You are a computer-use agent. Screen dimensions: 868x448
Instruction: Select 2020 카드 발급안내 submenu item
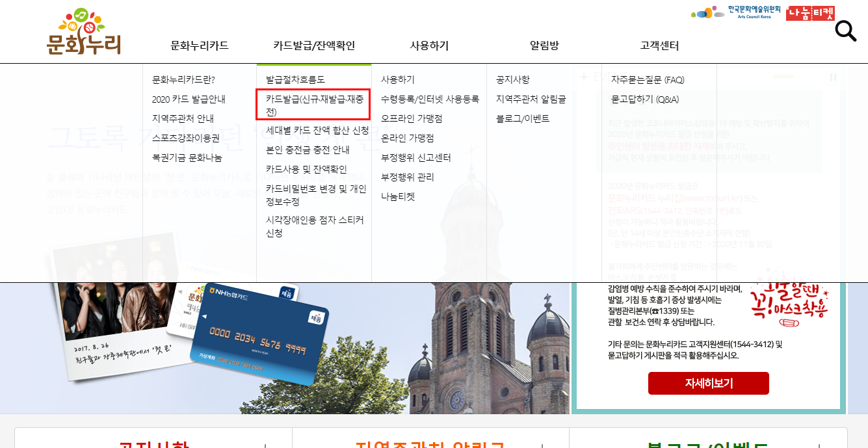coord(189,99)
